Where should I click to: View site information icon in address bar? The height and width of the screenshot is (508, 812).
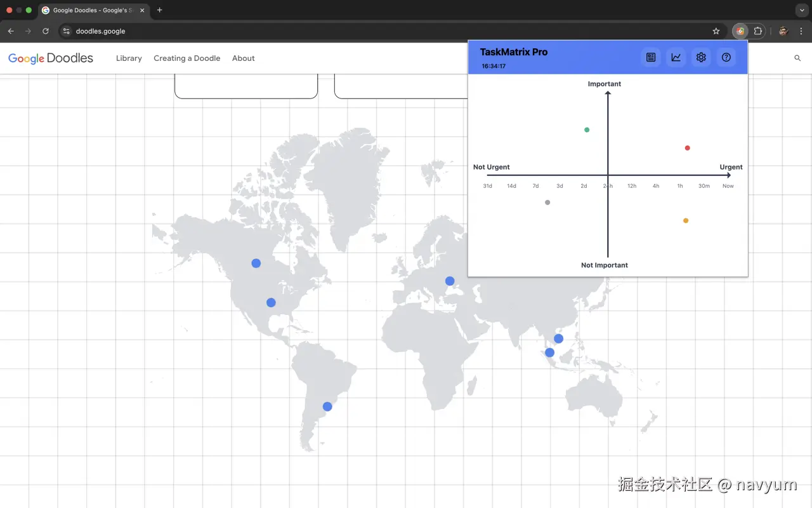(x=67, y=31)
